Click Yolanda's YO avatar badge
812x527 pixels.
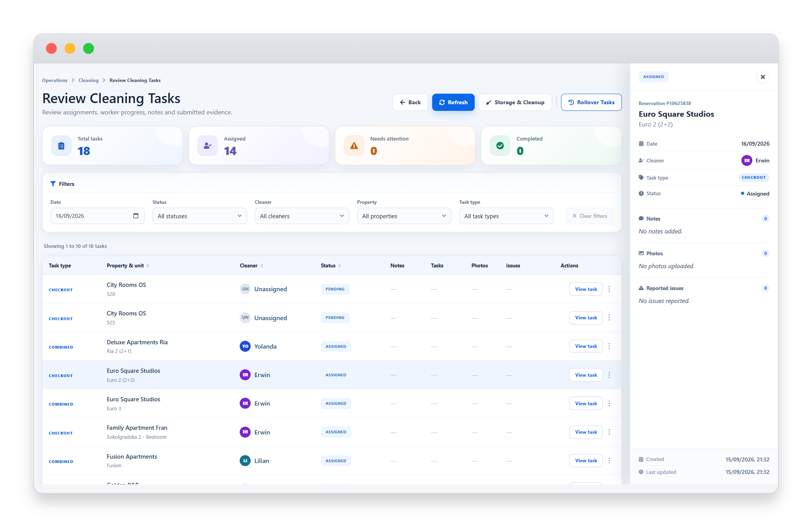coord(245,346)
